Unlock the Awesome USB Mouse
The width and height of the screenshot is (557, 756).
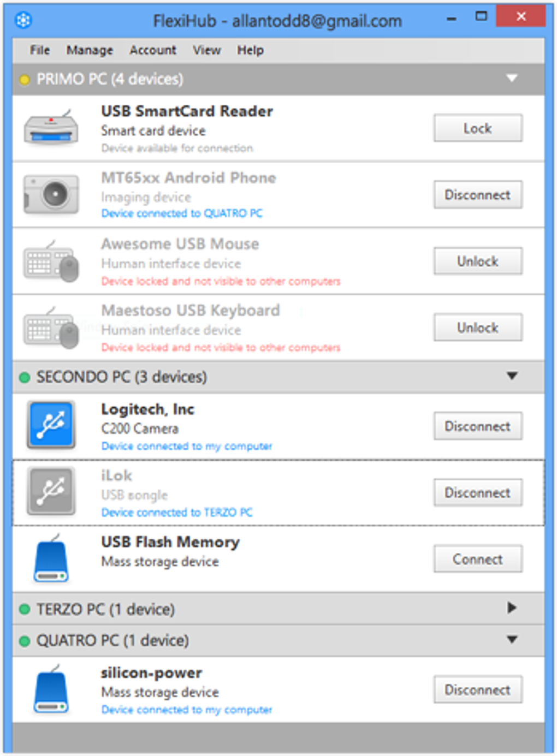click(478, 261)
